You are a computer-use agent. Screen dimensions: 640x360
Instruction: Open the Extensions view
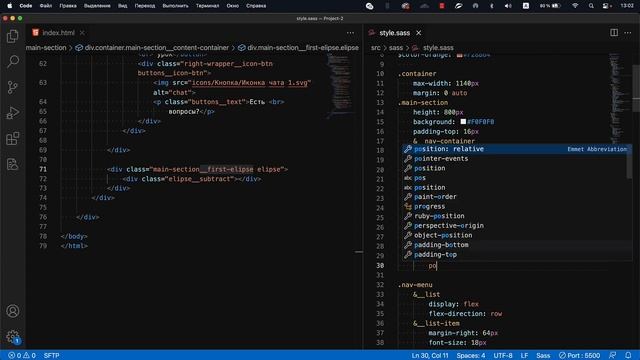point(13,138)
